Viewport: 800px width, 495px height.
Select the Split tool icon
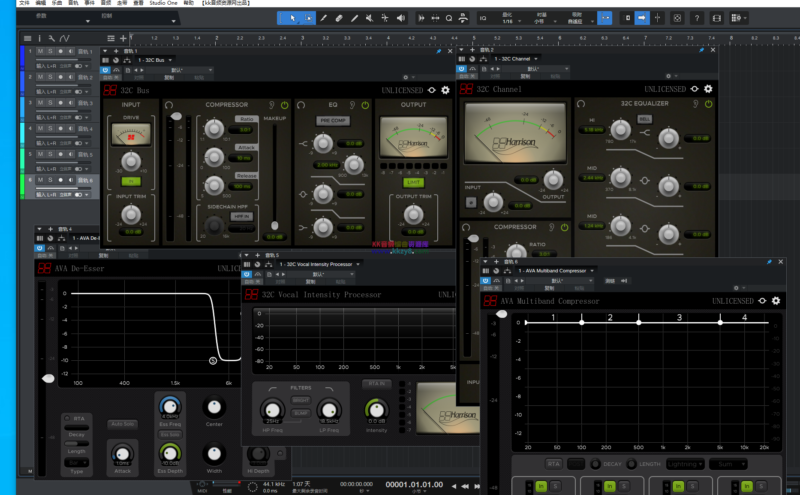pos(323,18)
